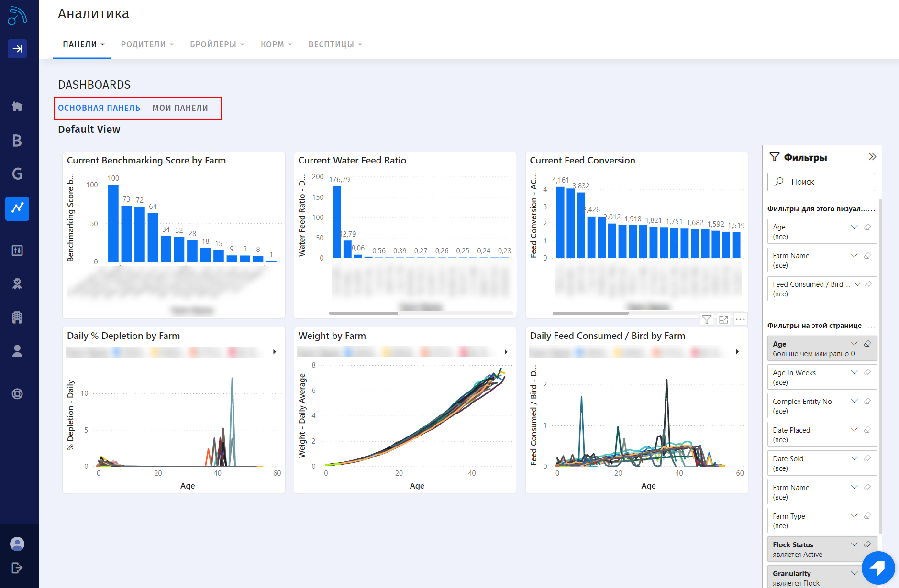Screen dimensions: 899x588
Task: Open options for filters on this page
Action: 871,326
